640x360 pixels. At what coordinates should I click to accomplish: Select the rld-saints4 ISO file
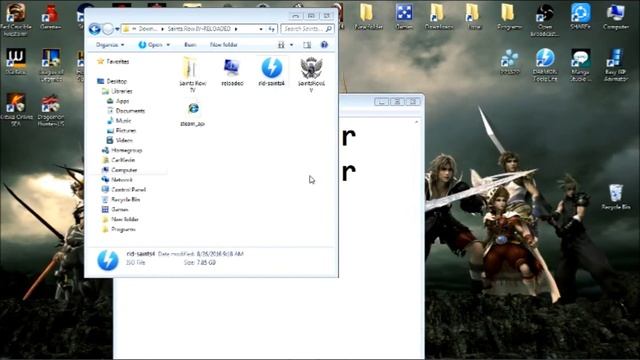pyautogui.click(x=271, y=72)
